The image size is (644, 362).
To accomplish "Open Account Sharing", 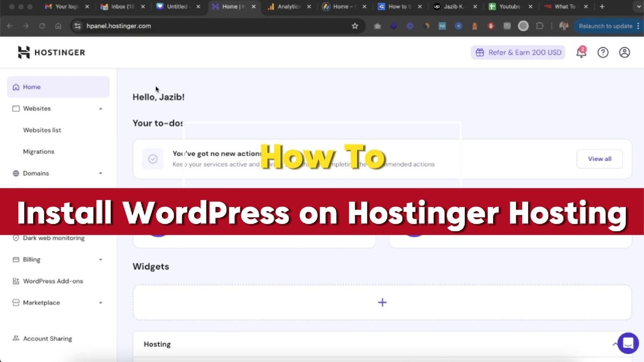I will click(47, 339).
